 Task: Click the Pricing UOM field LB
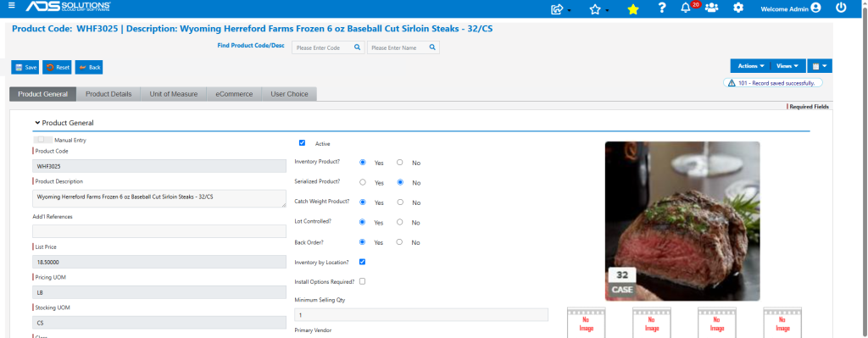tap(159, 292)
